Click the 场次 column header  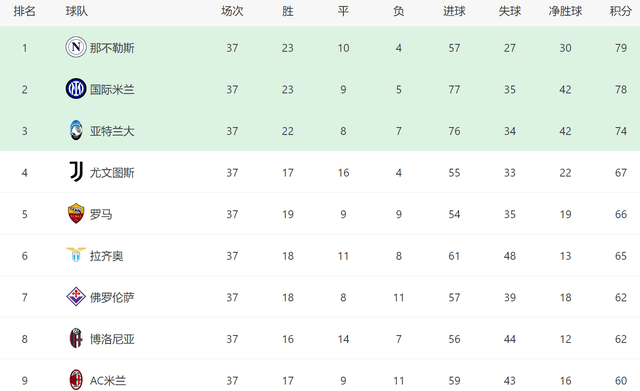point(232,11)
